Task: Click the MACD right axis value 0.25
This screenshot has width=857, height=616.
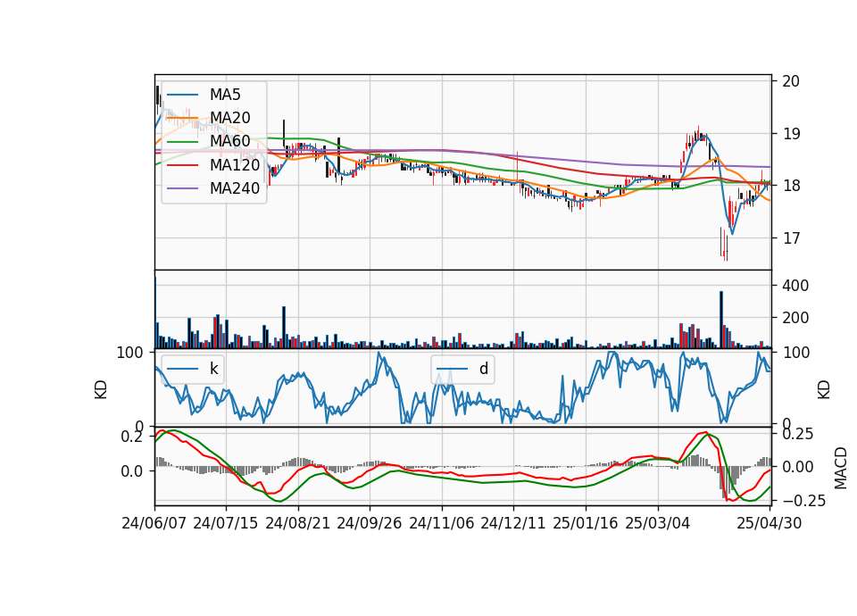Action: (x=798, y=434)
